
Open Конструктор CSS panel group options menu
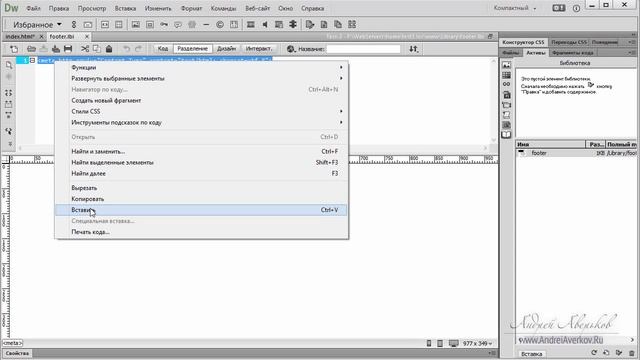point(632,42)
